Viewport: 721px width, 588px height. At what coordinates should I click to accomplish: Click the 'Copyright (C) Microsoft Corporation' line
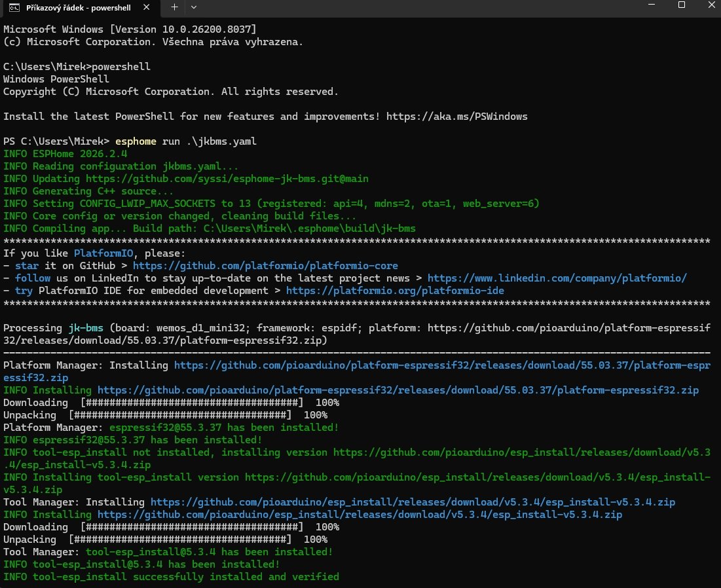171,92
